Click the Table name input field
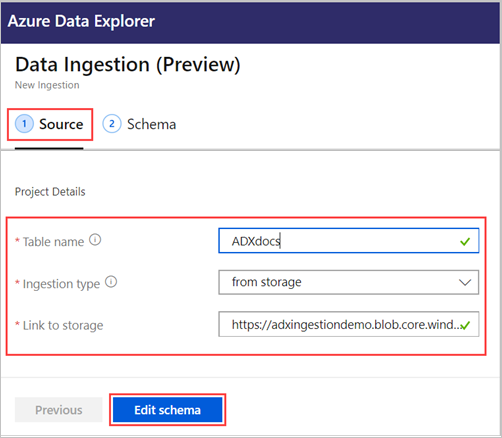 (349, 241)
